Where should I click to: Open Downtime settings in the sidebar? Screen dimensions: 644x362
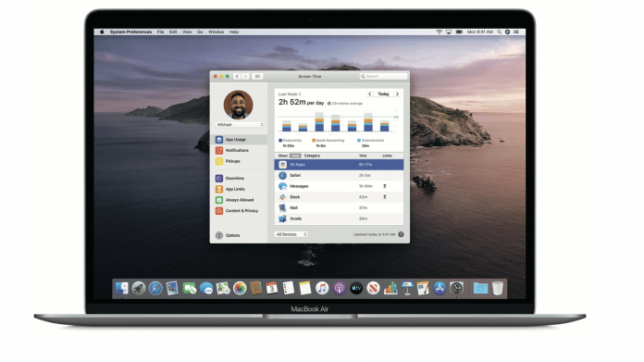[x=239, y=179]
